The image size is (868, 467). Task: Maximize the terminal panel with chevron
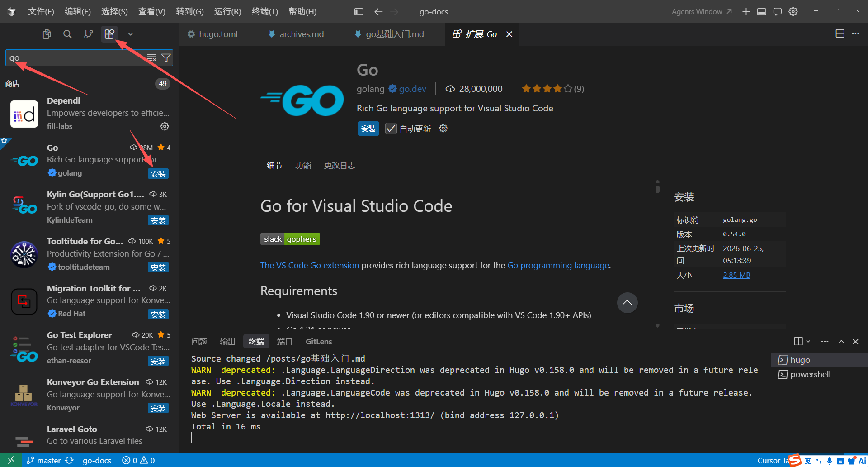[x=841, y=342]
